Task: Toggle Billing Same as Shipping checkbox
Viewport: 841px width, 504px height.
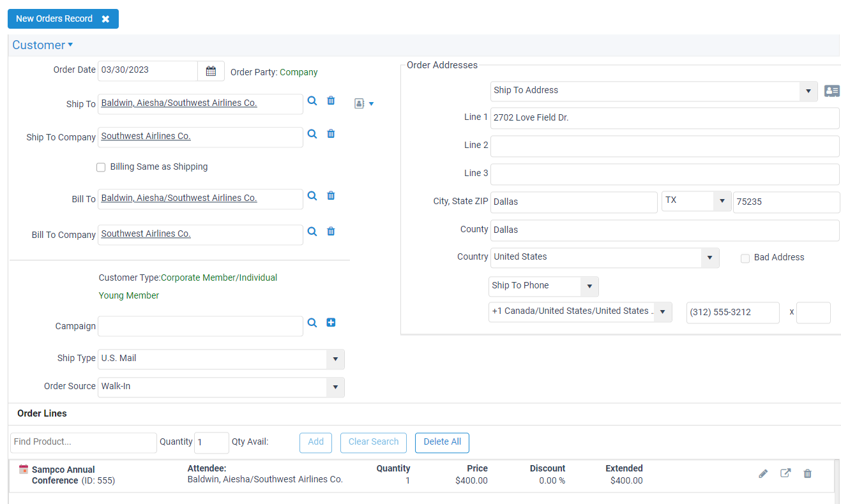Action: [x=101, y=167]
